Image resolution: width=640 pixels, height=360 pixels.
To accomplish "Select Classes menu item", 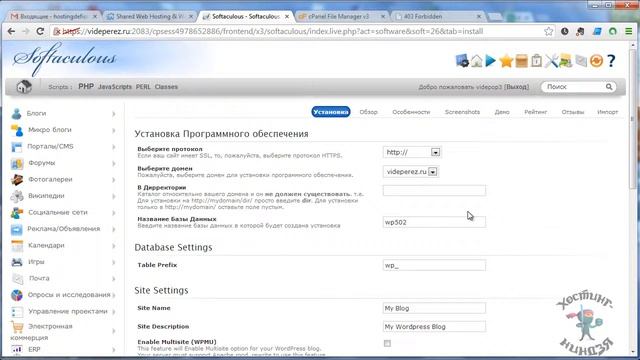I will click(x=166, y=87).
